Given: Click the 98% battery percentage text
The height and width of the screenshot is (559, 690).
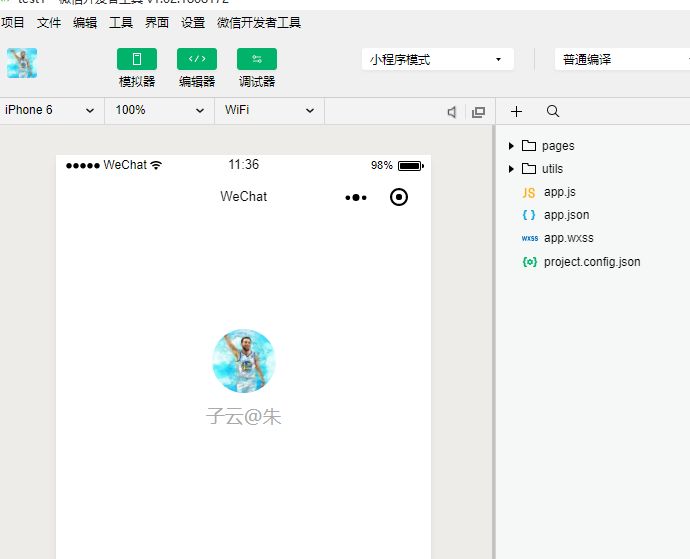Looking at the screenshot, I should point(382,165).
